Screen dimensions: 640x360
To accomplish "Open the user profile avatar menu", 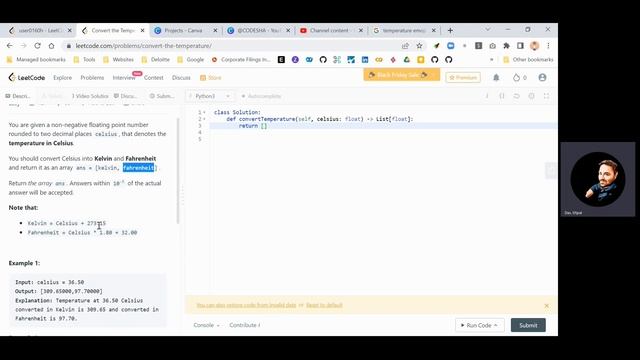I will [x=542, y=78].
